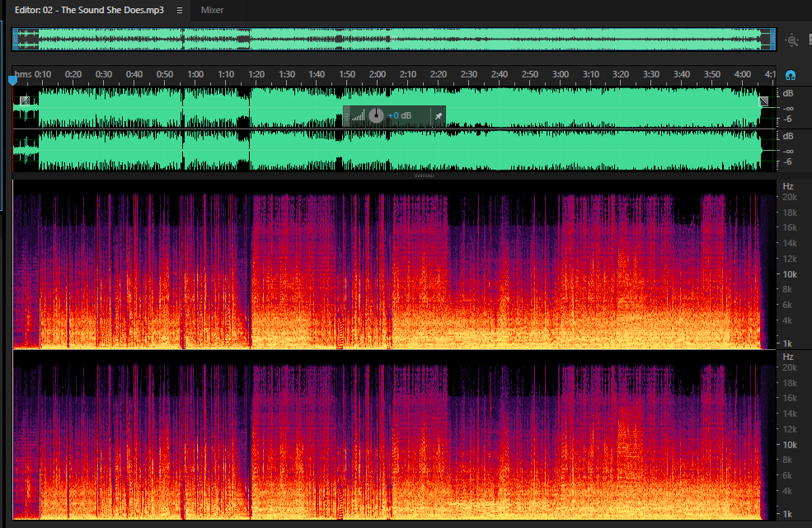Click the 4:00 mark on the time ruler
The height and width of the screenshot is (528, 812).
[x=743, y=74]
